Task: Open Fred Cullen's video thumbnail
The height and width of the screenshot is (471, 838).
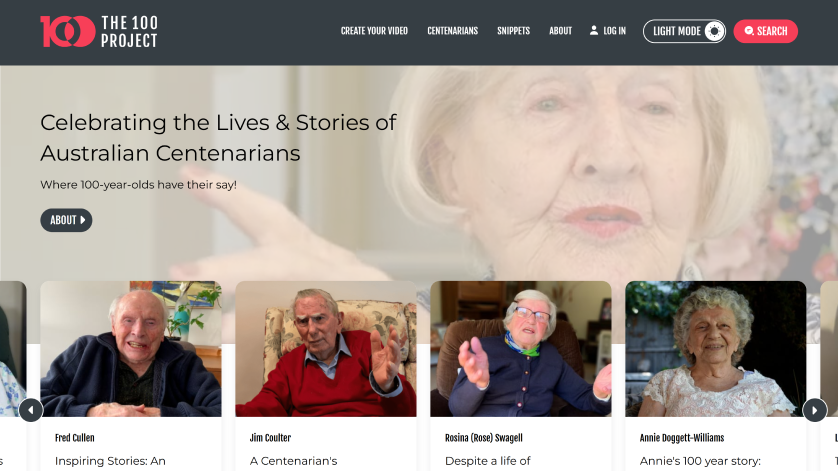Action: [x=131, y=349]
